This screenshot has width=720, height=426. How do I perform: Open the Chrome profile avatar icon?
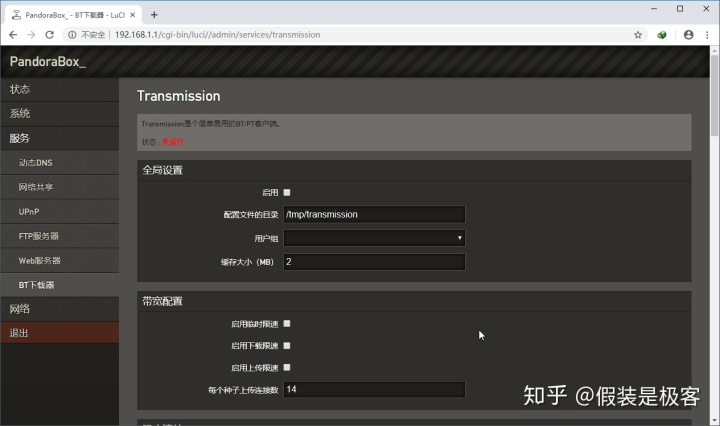point(688,35)
